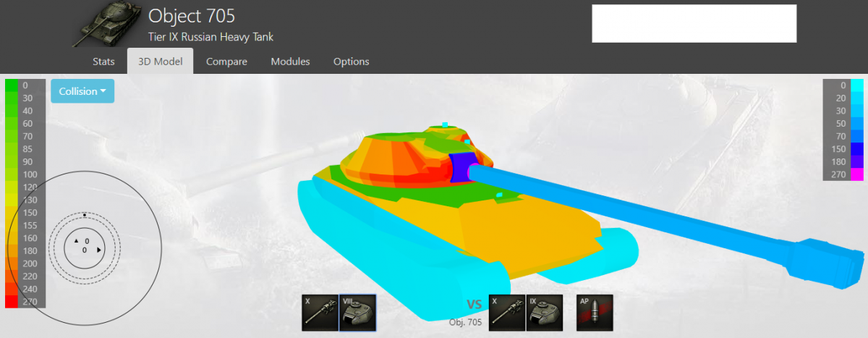Click the purple gun mantlet on the model
The width and height of the screenshot is (868, 338).
(x=461, y=166)
